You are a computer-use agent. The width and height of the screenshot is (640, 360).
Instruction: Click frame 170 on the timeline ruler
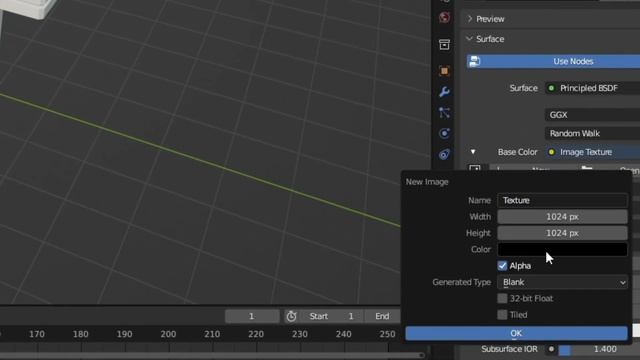(37, 334)
